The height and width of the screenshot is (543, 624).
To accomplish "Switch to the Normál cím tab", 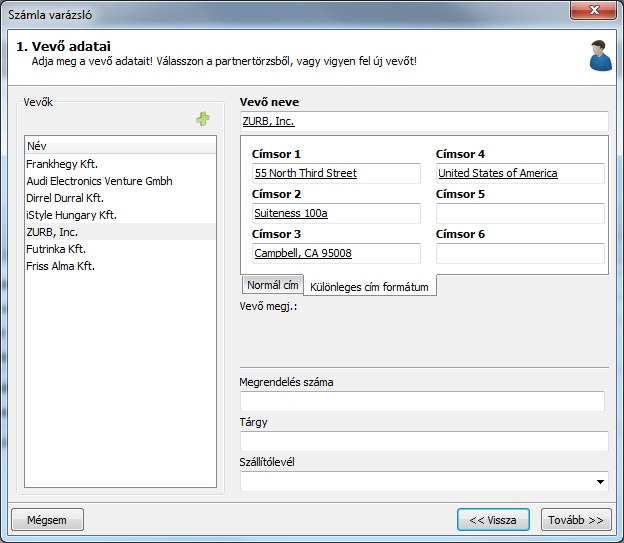I will click(x=272, y=285).
